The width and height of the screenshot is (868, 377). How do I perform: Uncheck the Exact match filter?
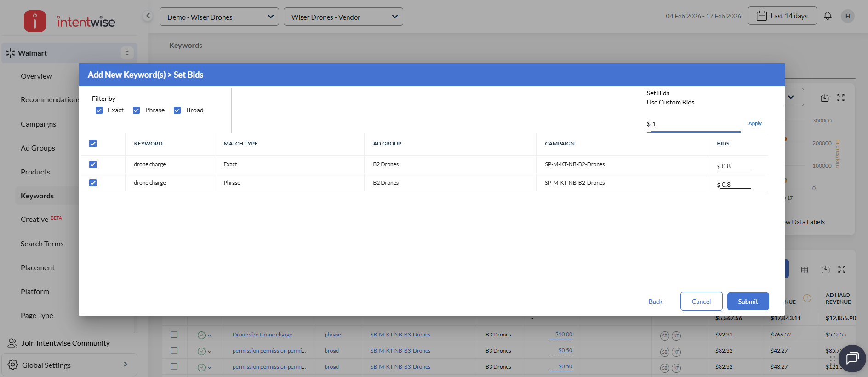(99, 110)
